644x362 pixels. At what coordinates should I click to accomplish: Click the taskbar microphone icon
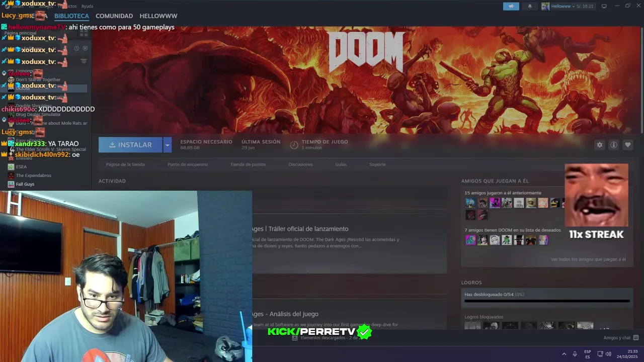tap(575, 354)
